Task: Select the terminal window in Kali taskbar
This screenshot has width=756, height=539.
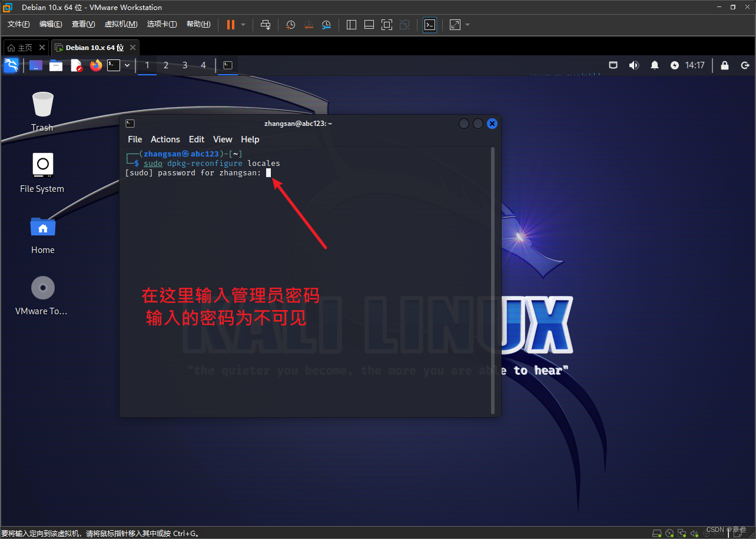Action: 228,65
